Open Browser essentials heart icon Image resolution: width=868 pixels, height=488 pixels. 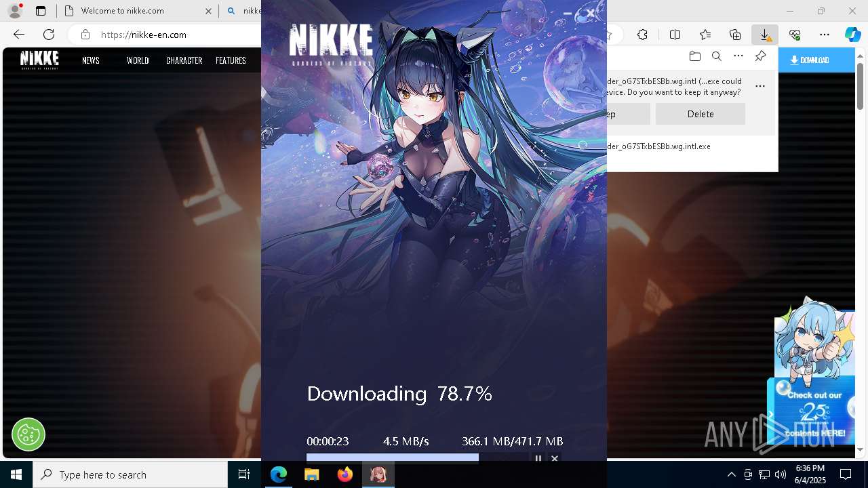(x=795, y=35)
